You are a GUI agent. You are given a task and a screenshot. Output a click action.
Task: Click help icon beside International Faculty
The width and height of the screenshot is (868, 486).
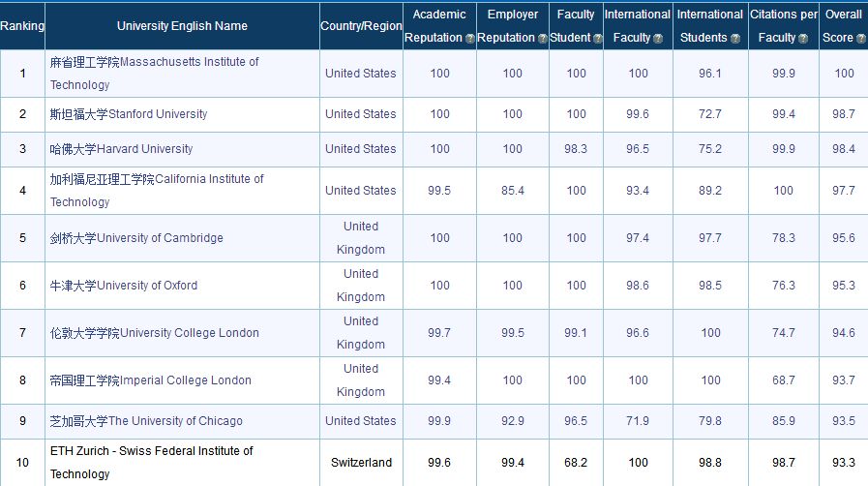(x=658, y=39)
